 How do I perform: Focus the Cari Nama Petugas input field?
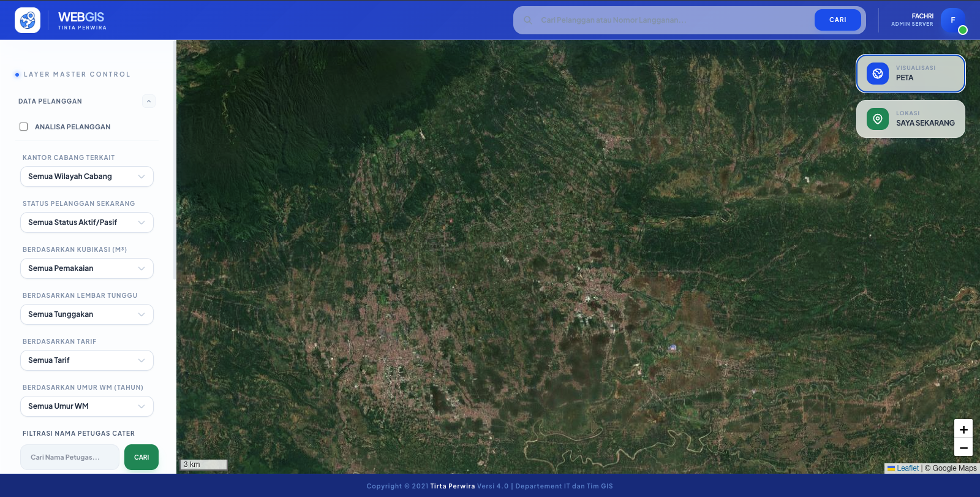point(70,457)
